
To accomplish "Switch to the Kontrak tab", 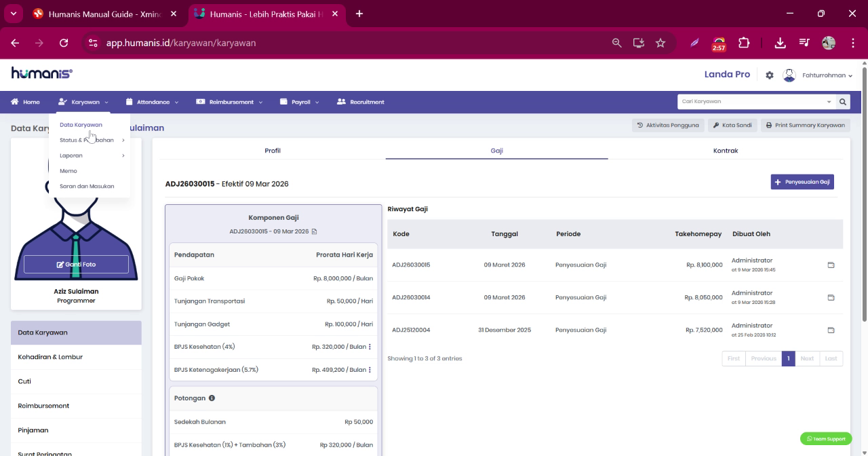I will click(x=725, y=151).
